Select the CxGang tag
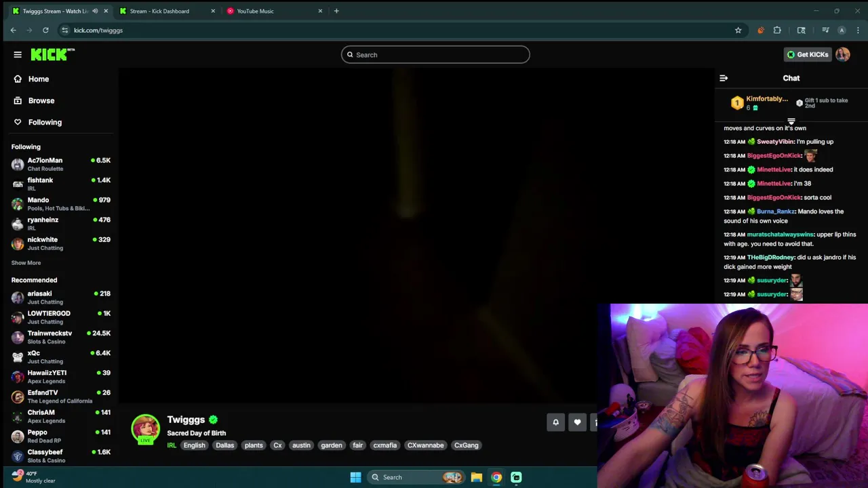 pyautogui.click(x=467, y=445)
